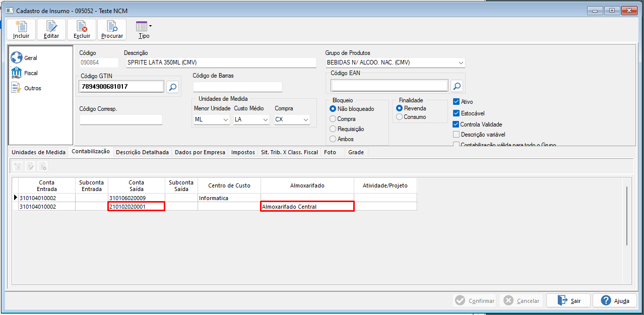Click the Descrição input field
This screenshot has width=644, height=315.
(221, 62)
